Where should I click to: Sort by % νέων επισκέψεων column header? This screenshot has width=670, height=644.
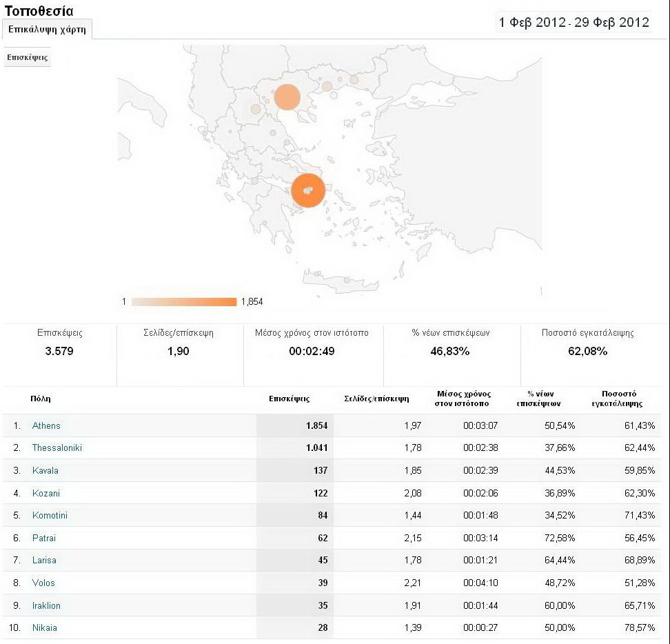[539, 399]
